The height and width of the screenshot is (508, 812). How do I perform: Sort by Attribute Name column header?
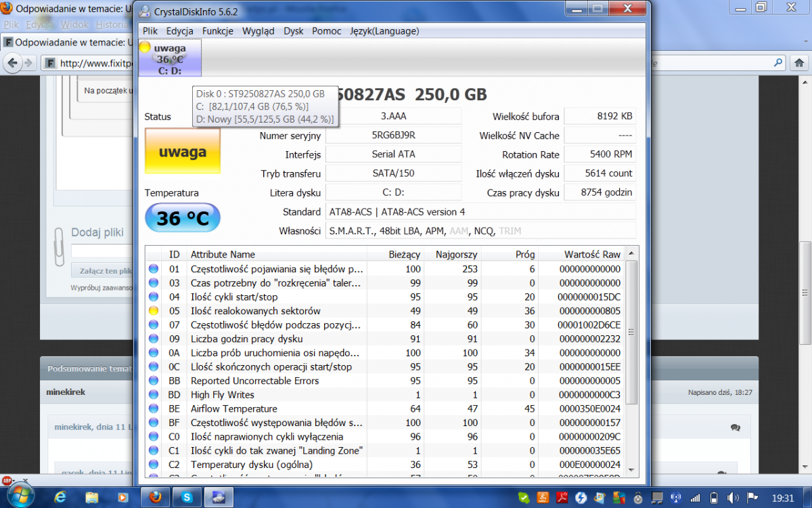(x=276, y=255)
